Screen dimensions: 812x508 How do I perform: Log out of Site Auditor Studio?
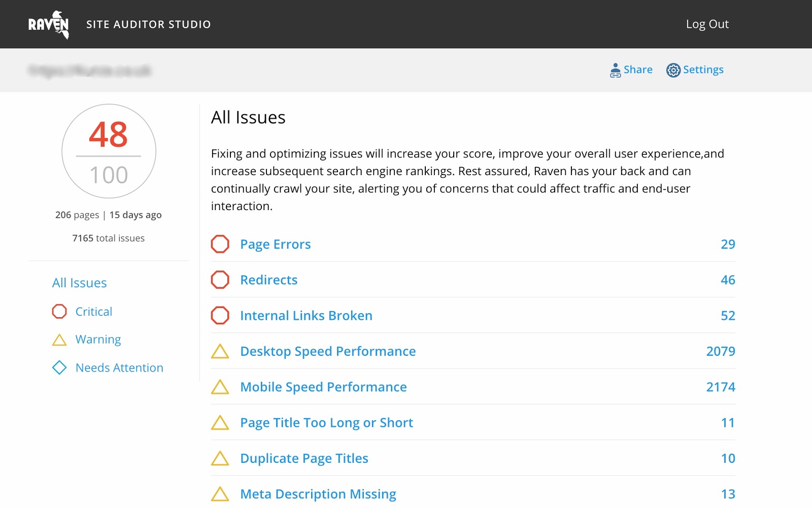pos(707,24)
